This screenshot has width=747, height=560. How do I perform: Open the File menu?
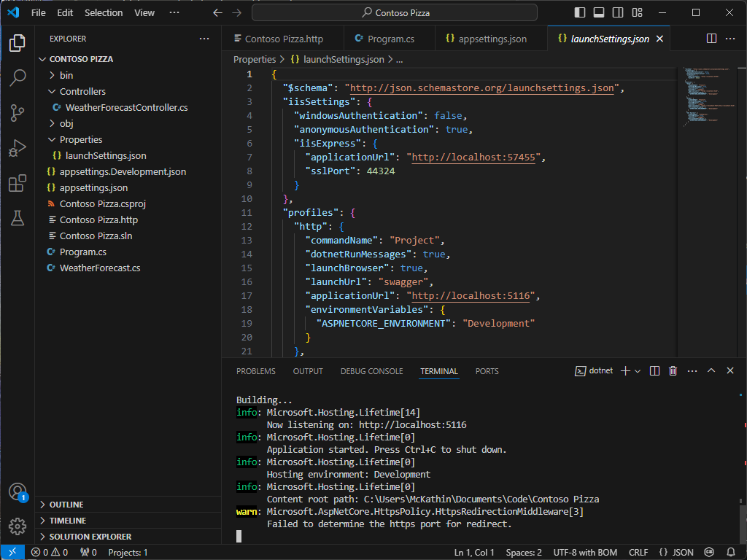click(x=39, y=13)
